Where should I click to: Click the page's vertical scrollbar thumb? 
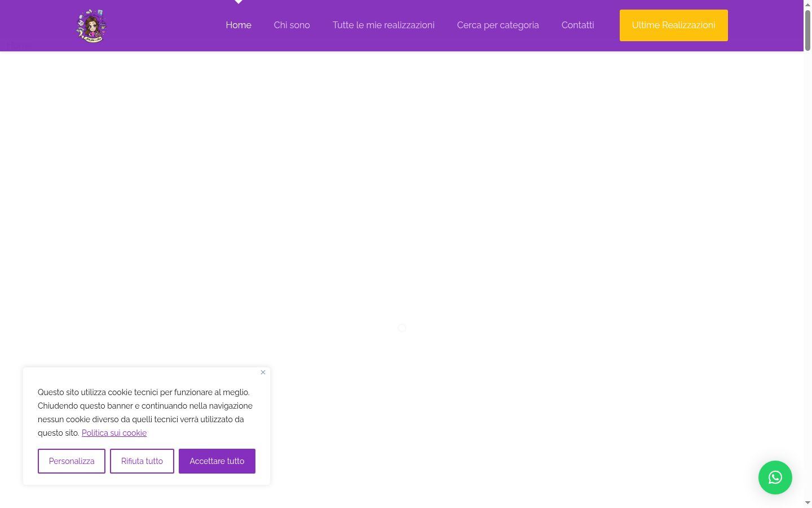pos(807,30)
